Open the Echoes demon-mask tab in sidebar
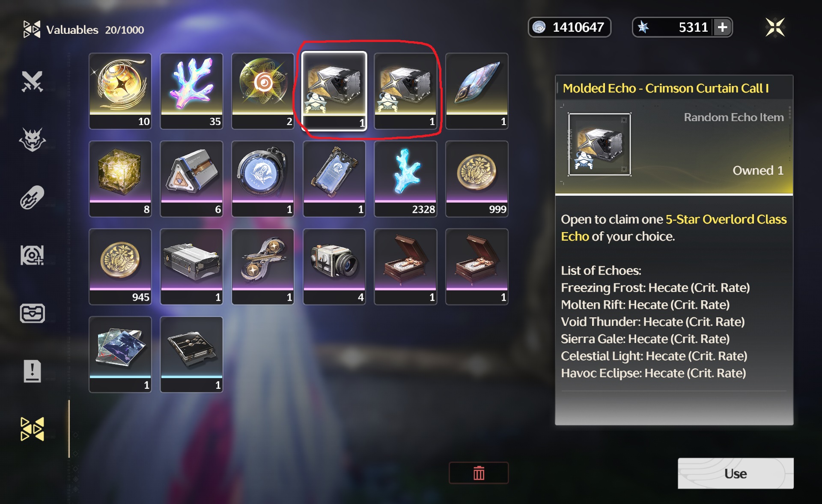The width and height of the screenshot is (822, 504). coord(32,140)
